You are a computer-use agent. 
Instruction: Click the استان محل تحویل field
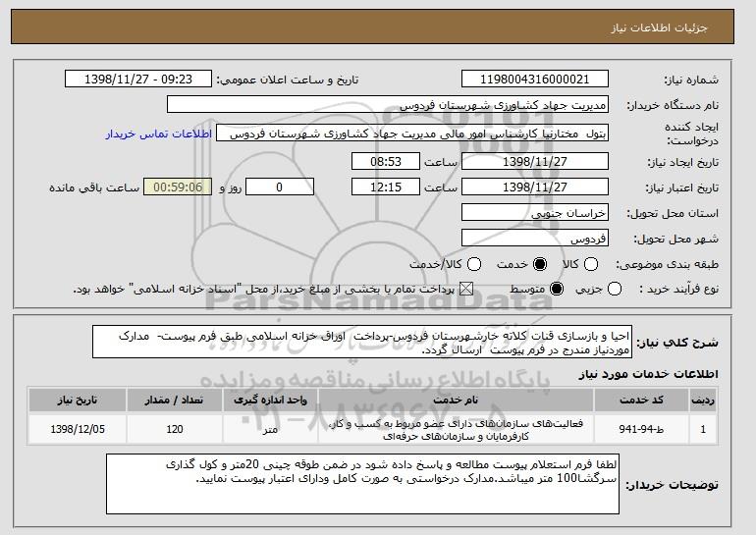pyautogui.click(x=534, y=212)
